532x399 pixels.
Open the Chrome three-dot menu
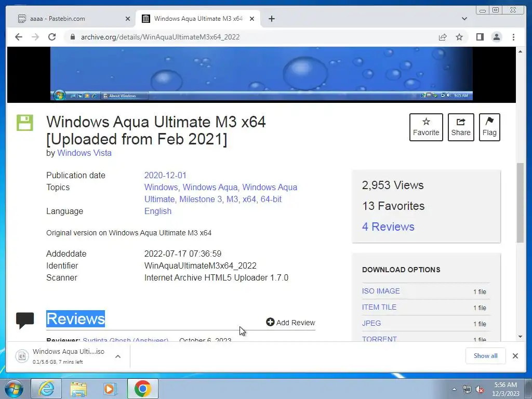click(x=513, y=37)
